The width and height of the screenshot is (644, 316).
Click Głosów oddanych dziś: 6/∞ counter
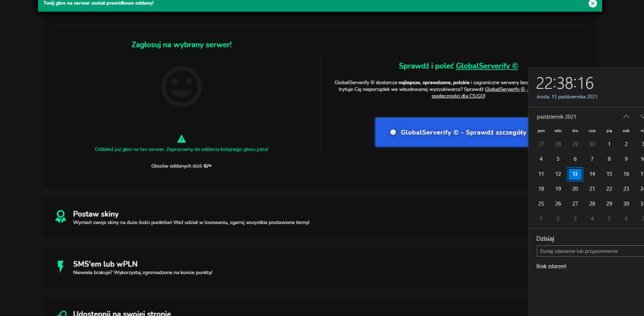[182, 166]
